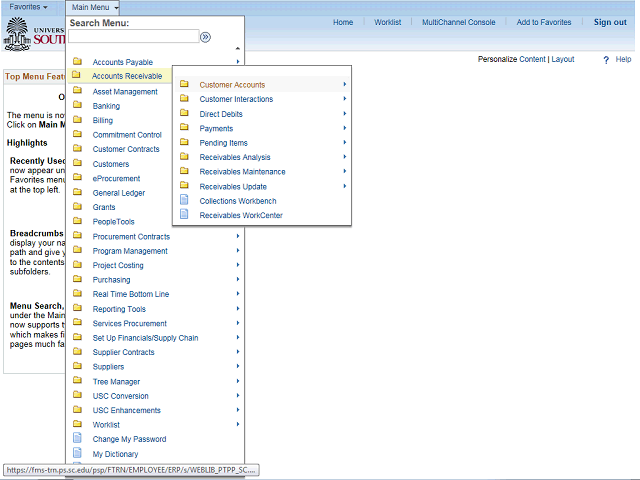Screen dimensions: 640x480
Task: Open the Asset Management menu item
Action: pyautogui.click(x=125, y=92)
